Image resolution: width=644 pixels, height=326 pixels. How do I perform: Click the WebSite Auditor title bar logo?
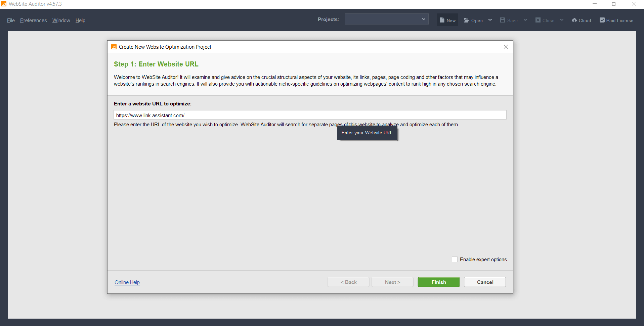tap(4, 4)
